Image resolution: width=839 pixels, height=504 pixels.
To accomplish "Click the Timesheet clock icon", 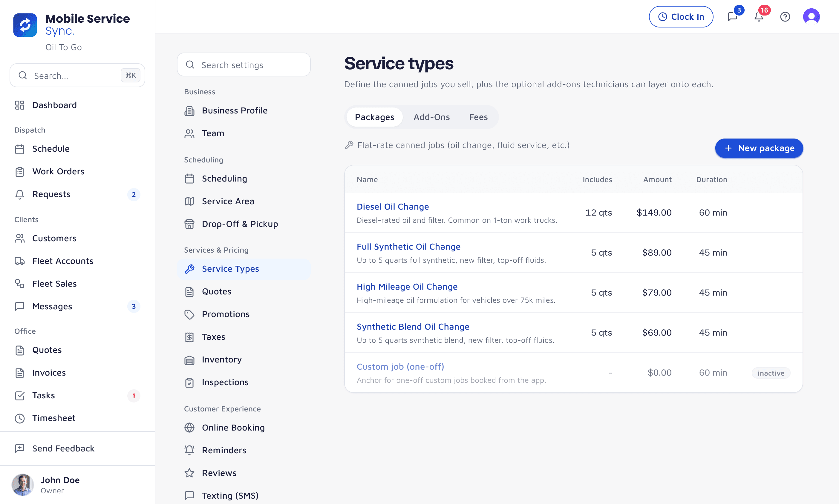I will 20,418.
